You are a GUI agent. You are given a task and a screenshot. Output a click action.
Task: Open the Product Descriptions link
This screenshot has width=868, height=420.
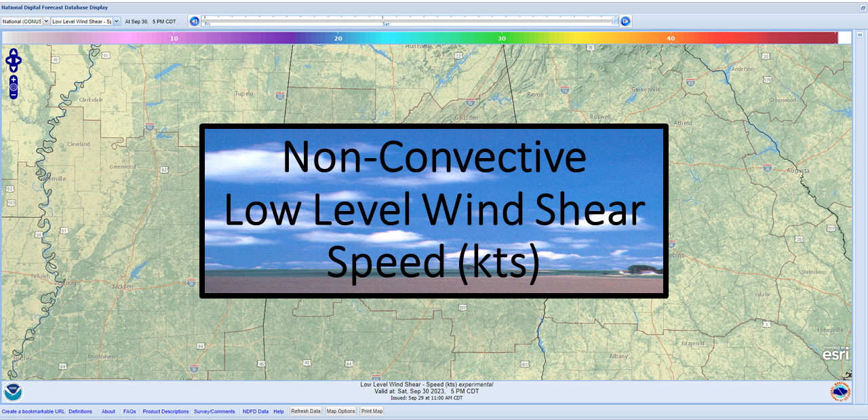click(165, 411)
